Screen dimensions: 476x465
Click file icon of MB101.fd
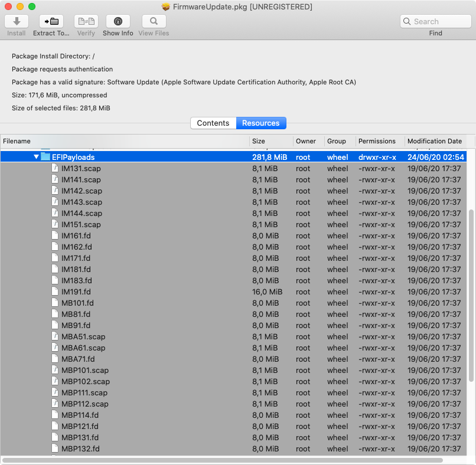(x=55, y=303)
